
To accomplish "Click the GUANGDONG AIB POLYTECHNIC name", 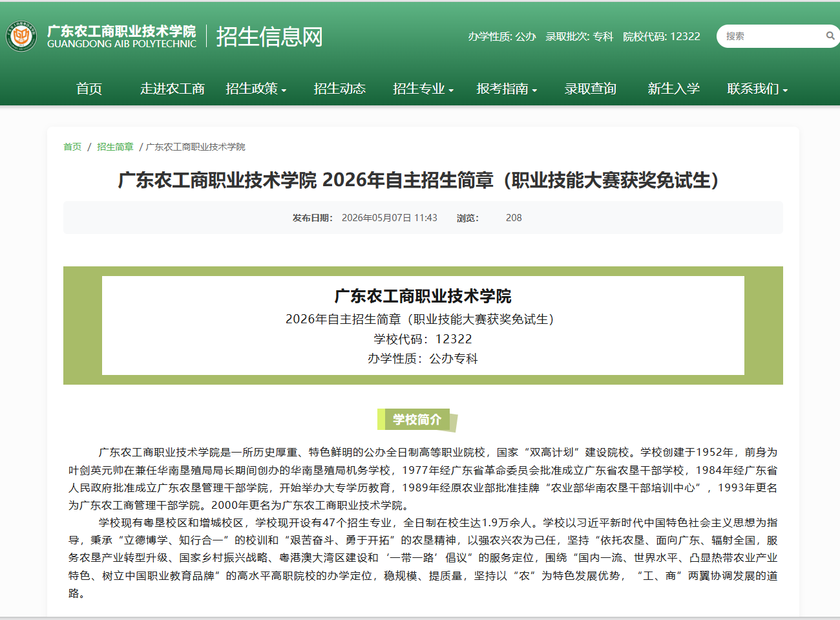I will [121, 44].
